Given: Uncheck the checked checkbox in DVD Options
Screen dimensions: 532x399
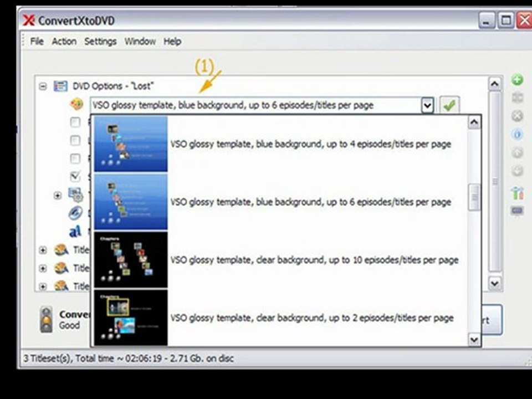Looking at the screenshot, I should click(75, 176).
